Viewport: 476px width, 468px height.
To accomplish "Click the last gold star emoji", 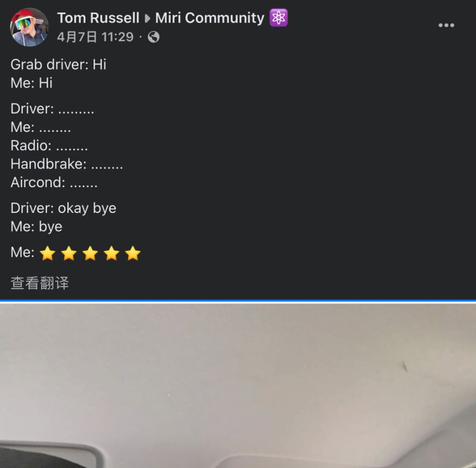I will [132, 253].
